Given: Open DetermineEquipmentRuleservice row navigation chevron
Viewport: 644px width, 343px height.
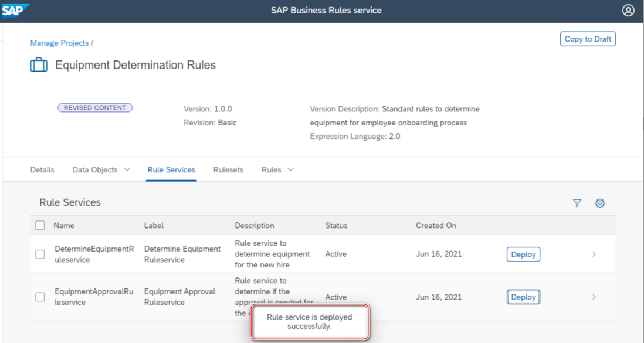Looking at the screenshot, I should 594,254.
